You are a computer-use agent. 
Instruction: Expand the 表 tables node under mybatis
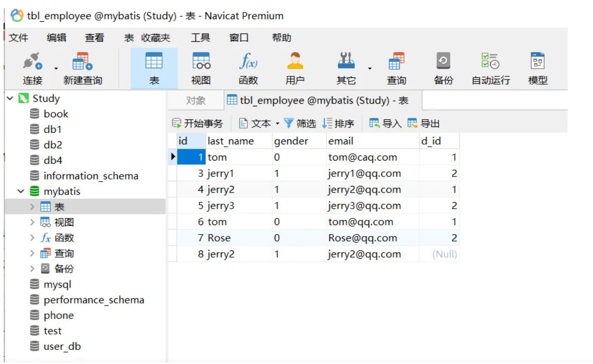pyautogui.click(x=32, y=207)
